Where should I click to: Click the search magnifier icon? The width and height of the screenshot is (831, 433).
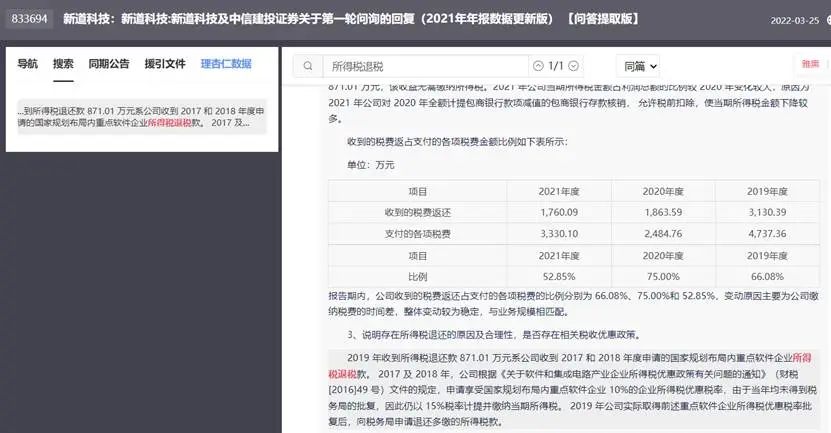tap(308, 66)
